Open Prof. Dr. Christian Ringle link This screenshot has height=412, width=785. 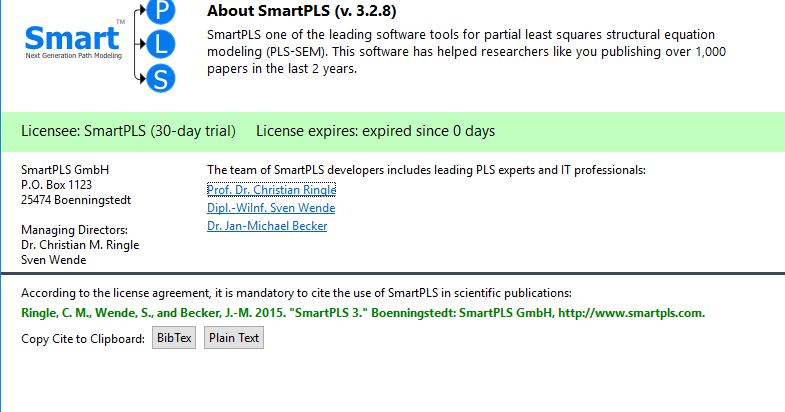[x=271, y=190]
